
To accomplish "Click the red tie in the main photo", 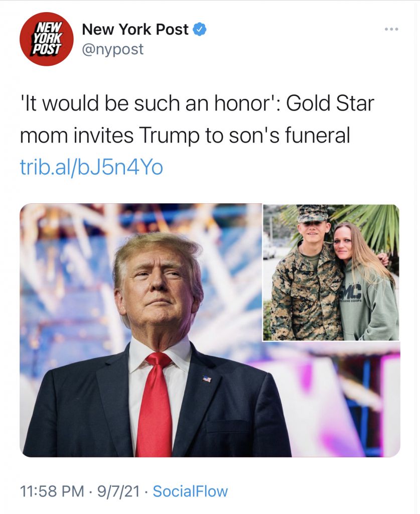I will tap(155, 405).
